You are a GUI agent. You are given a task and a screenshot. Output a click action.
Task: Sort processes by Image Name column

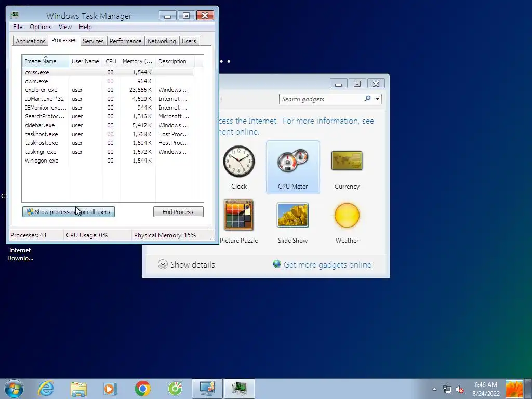pos(46,61)
